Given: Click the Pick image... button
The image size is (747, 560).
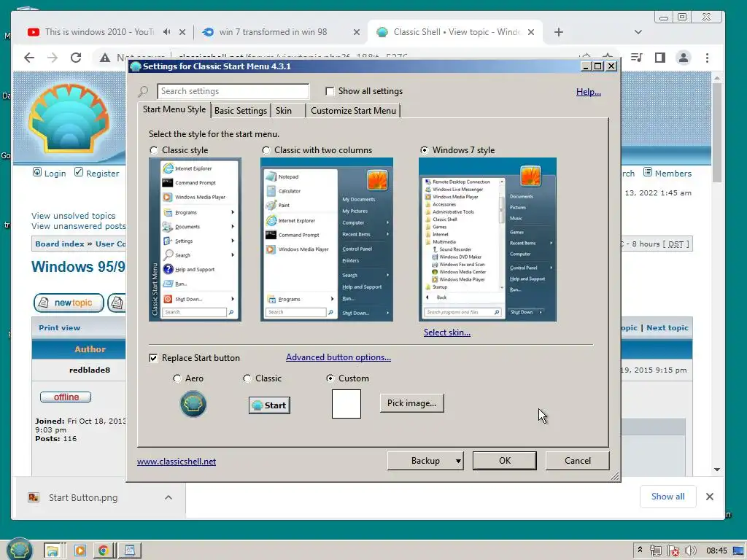Looking at the screenshot, I should (411, 402).
